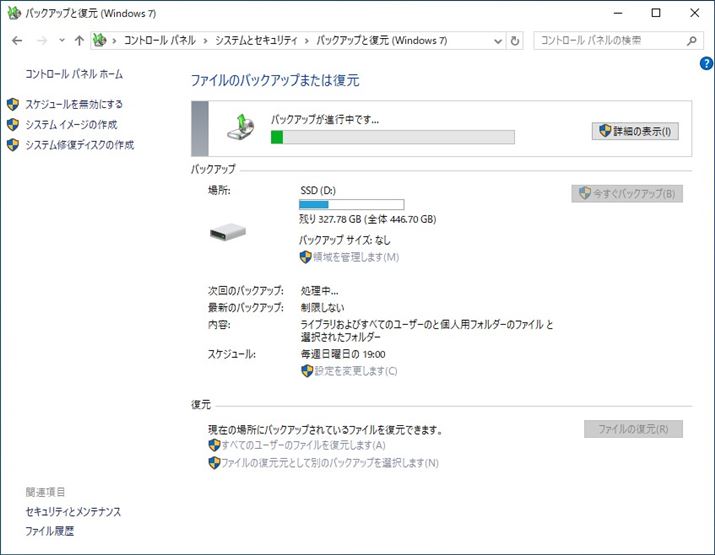Click shield icon beside ファイルの復元元として別のバックアップ
The image size is (715, 555).
[x=214, y=463]
